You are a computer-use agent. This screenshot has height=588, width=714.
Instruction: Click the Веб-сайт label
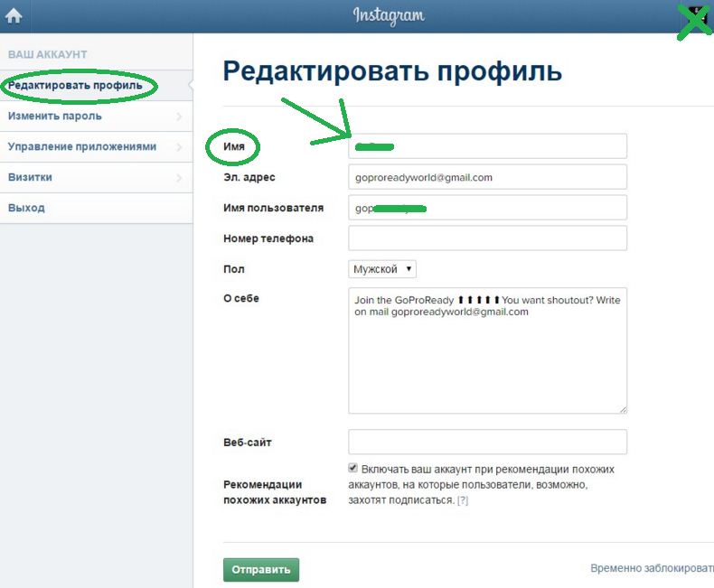[x=248, y=443]
